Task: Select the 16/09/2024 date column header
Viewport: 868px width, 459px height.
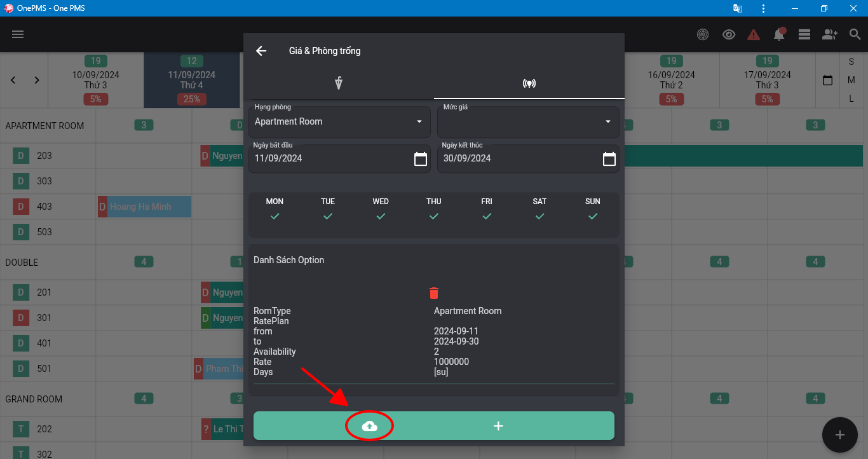Action: 671,80
